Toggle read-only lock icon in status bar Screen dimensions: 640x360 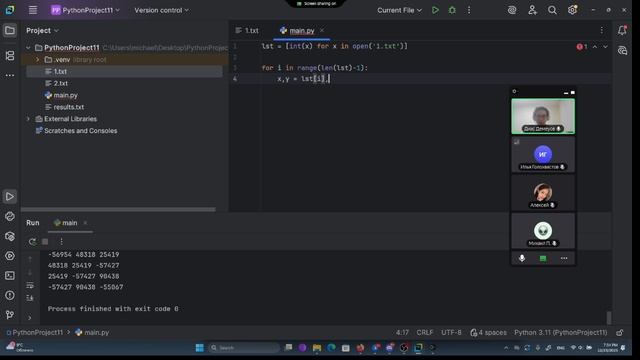point(620,333)
